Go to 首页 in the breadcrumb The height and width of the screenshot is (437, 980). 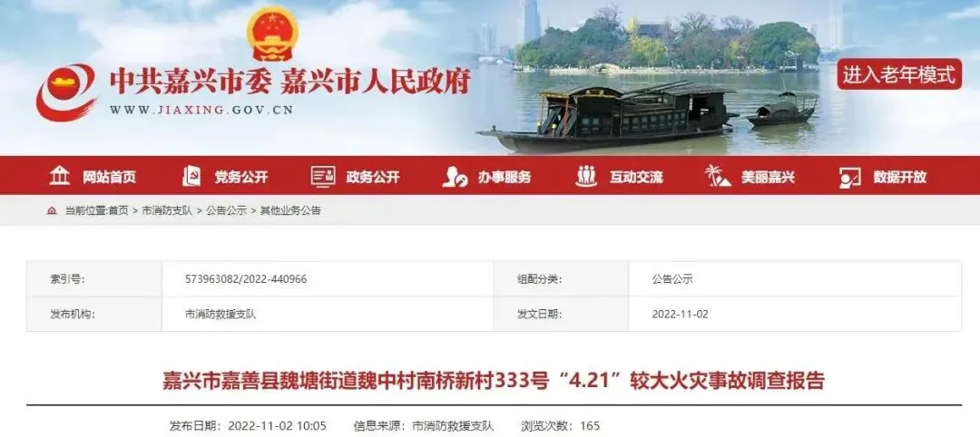click(118, 211)
